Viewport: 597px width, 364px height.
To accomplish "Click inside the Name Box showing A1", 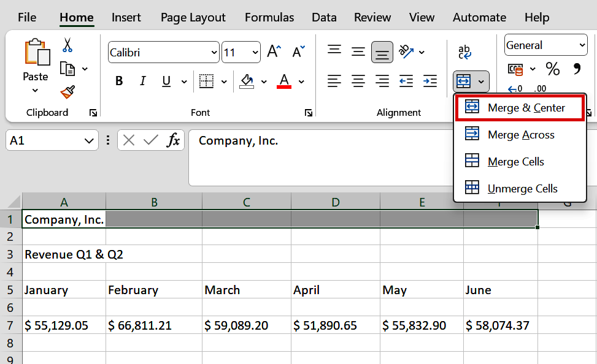I will (46, 140).
